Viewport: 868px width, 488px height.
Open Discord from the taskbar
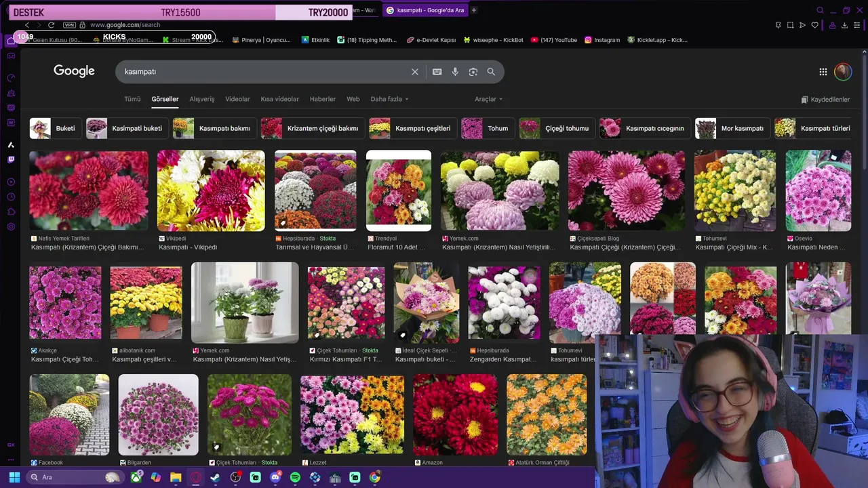pyautogui.click(x=275, y=477)
